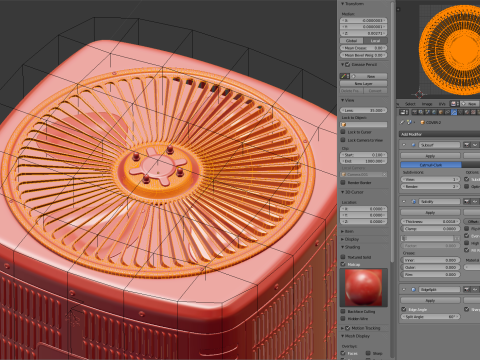
Task: Collapse the EdgeSplit modifier panel
Action: (x=404, y=289)
